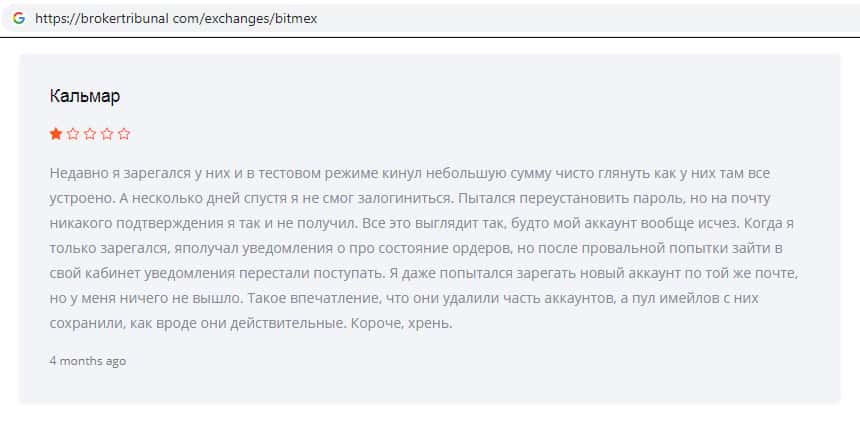Click the line starting "только зарегался"
Viewport: 860px width, 424px height.
(x=410, y=248)
